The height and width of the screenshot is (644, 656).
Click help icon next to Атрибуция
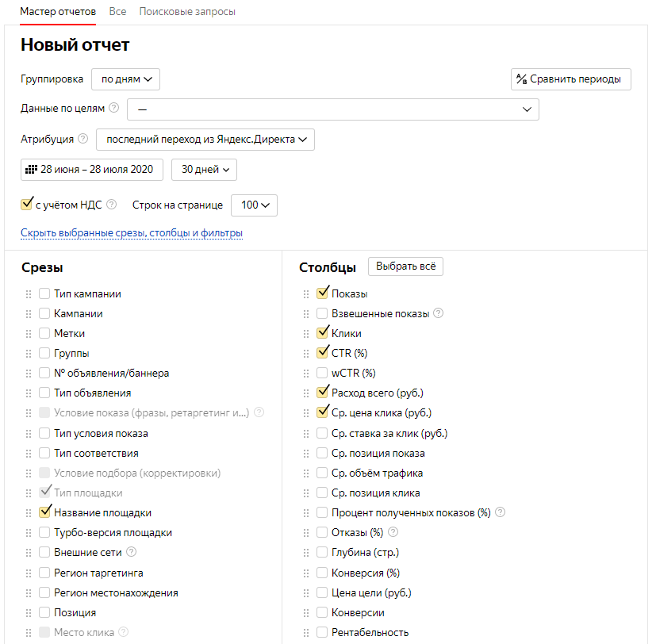83,139
